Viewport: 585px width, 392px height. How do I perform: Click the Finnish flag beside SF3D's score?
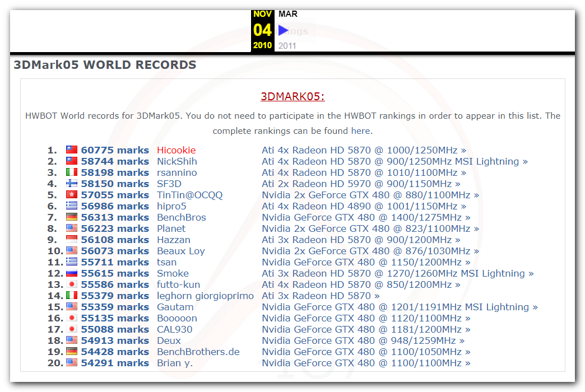[72, 184]
